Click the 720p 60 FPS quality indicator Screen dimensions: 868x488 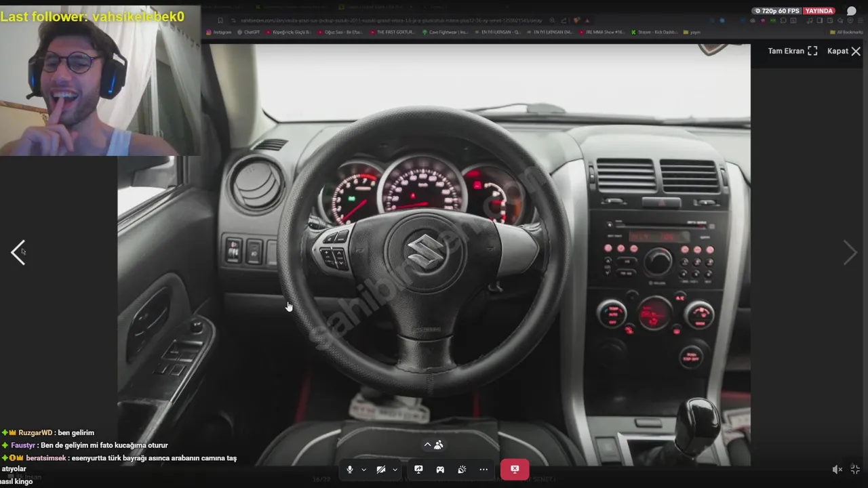tap(777, 11)
